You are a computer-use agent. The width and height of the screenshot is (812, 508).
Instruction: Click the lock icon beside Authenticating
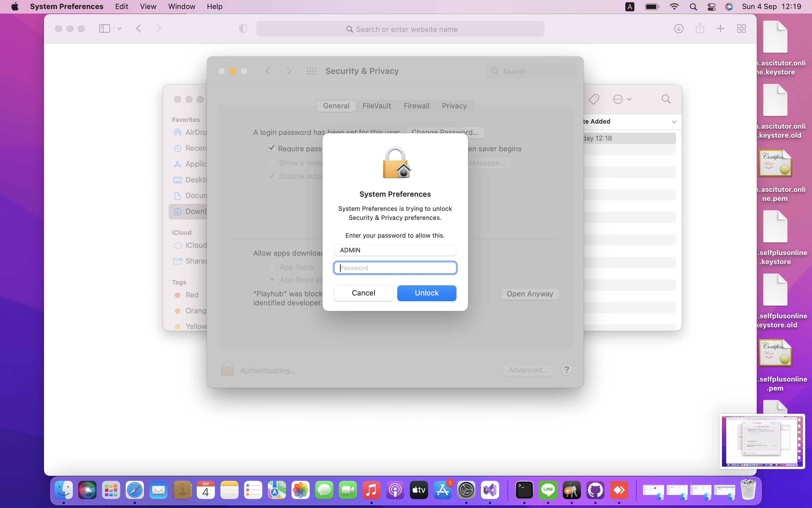(227, 369)
